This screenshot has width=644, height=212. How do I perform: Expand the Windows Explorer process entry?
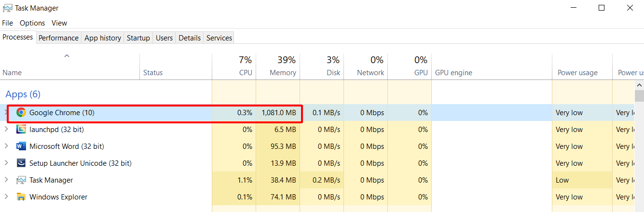pos(6,197)
